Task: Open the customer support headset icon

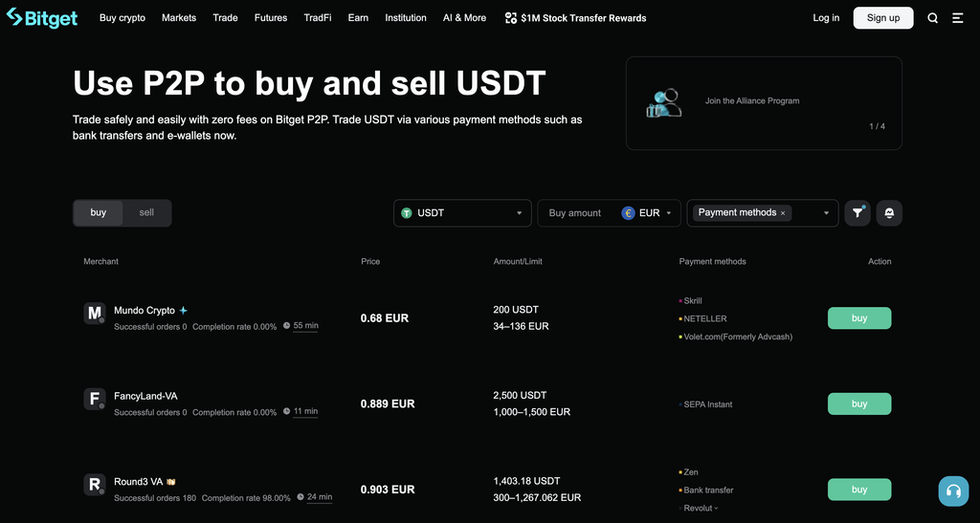Action: (x=953, y=490)
